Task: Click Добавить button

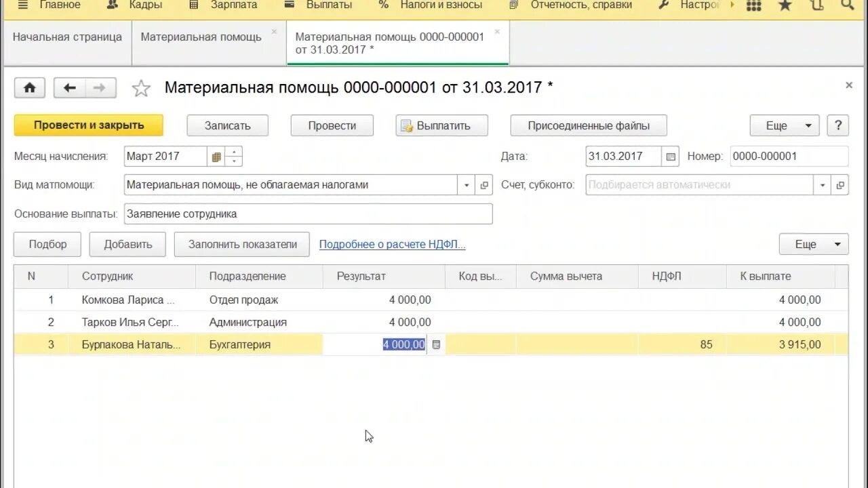Action: point(127,245)
